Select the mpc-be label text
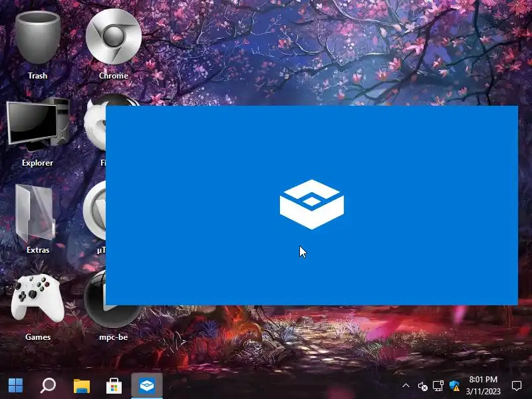 (x=114, y=337)
